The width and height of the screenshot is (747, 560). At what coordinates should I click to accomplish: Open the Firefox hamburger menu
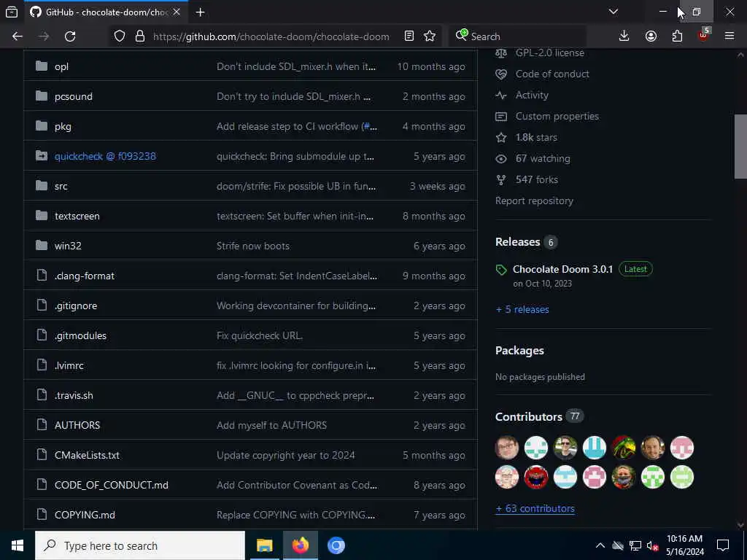729,36
